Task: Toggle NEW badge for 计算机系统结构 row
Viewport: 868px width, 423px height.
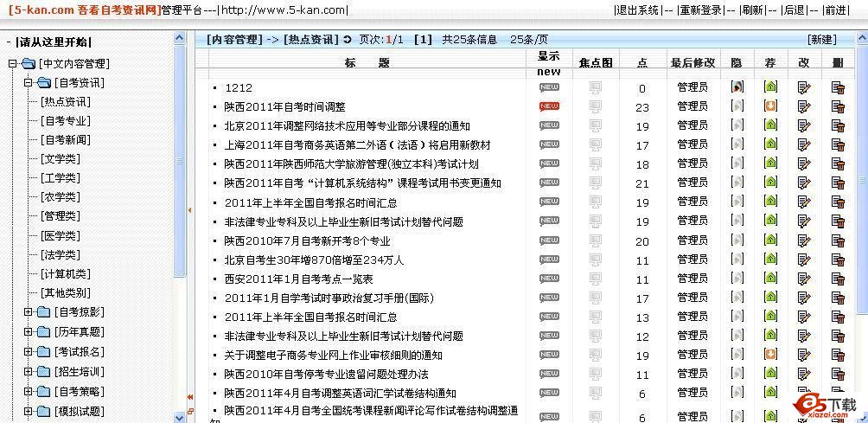Action: pyautogui.click(x=549, y=183)
